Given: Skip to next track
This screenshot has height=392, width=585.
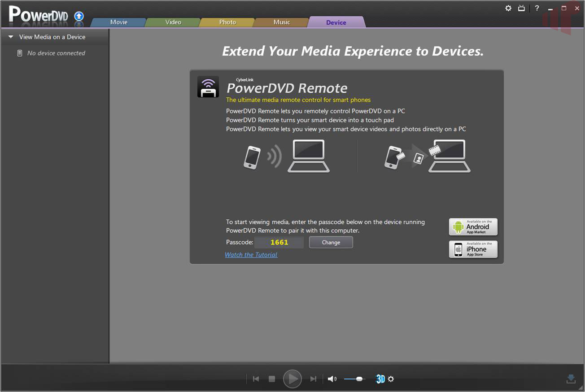Looking at the screenshot, I should click(313, 379).
